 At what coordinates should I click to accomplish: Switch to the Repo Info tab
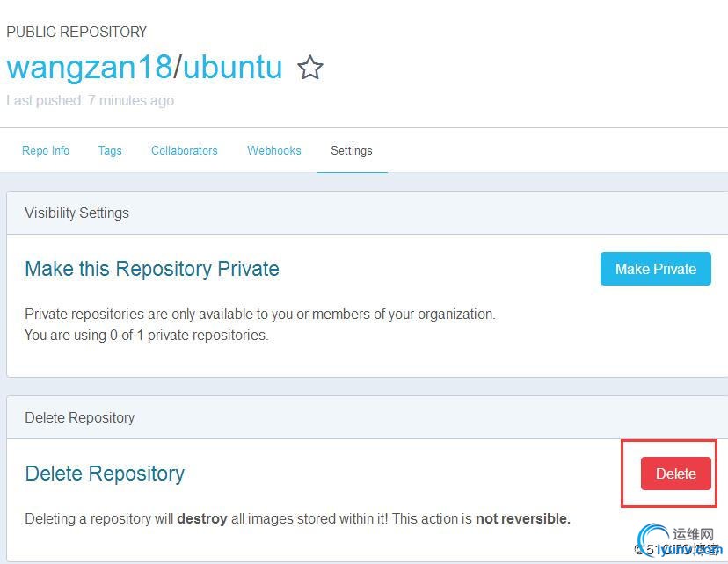(x=46, y=151)
